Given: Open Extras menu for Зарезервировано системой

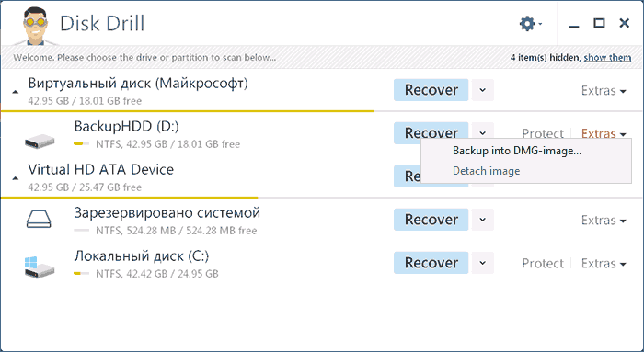Looking at the screenshot, I should [604, 220].
